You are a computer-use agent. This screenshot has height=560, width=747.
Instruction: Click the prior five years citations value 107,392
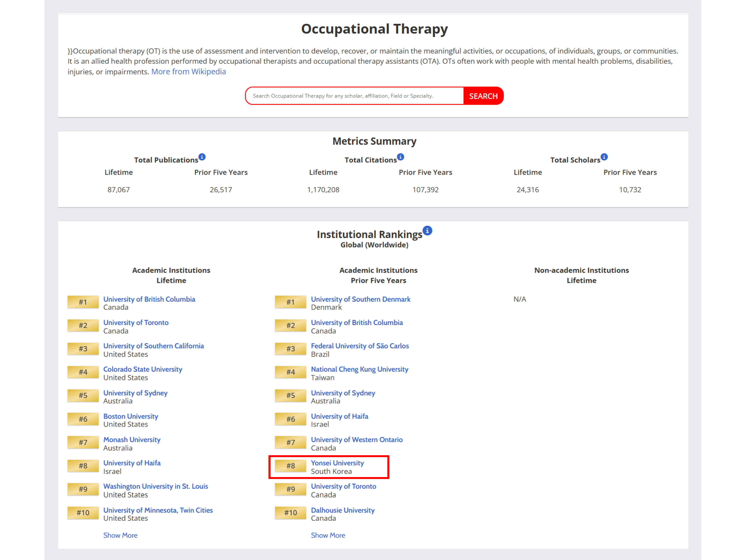coord(426,190)
